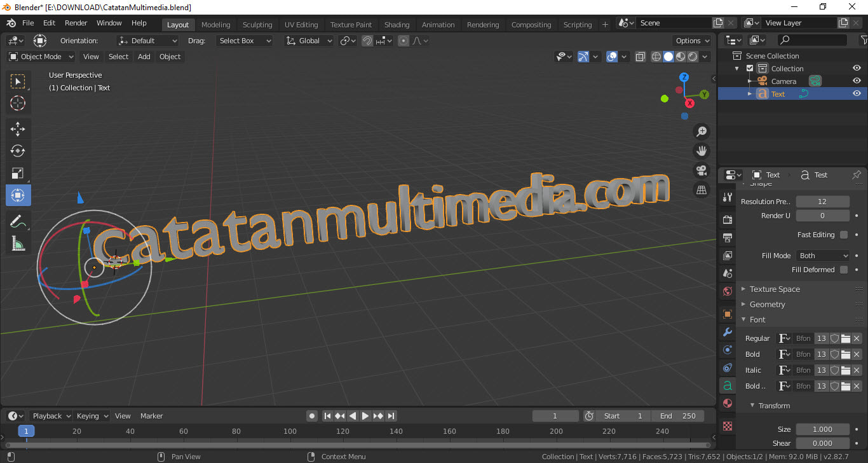Open Material properties tab
Viewport: 868px width, 463px height.
click(728, 403)
